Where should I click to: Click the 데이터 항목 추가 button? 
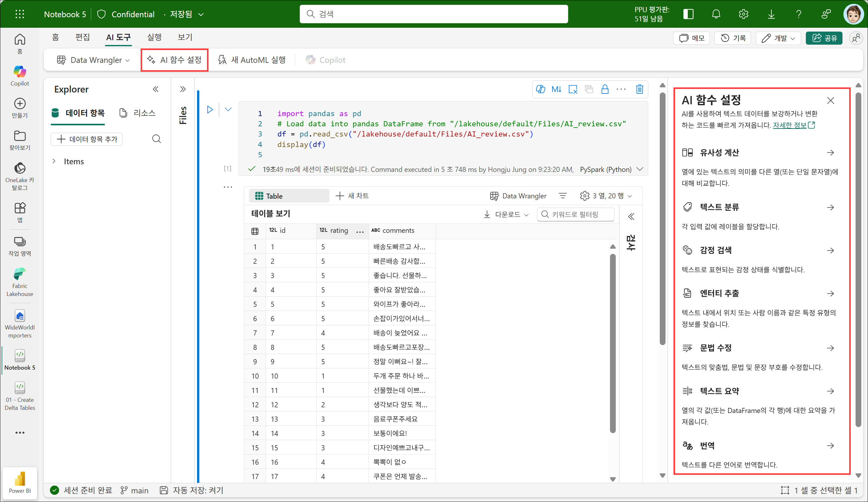pyautogui.click(x=87, y=139)
